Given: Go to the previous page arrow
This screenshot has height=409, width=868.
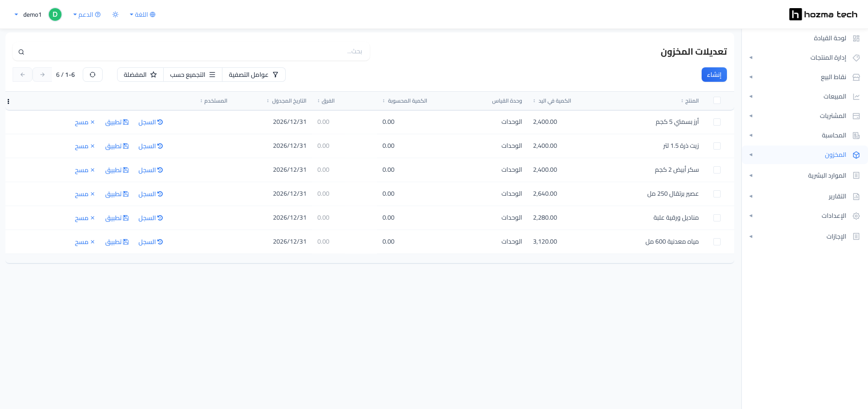Looking at the screenshot, I should pos(23,75).
